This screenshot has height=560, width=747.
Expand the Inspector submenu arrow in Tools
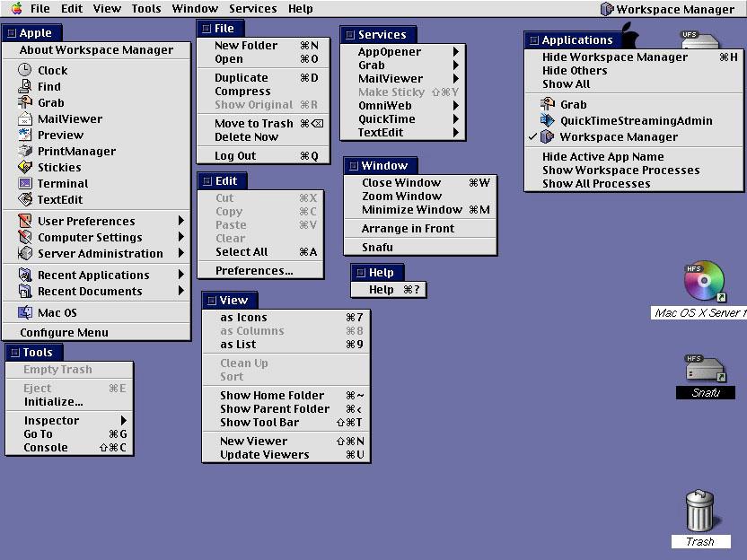point(123,420)
